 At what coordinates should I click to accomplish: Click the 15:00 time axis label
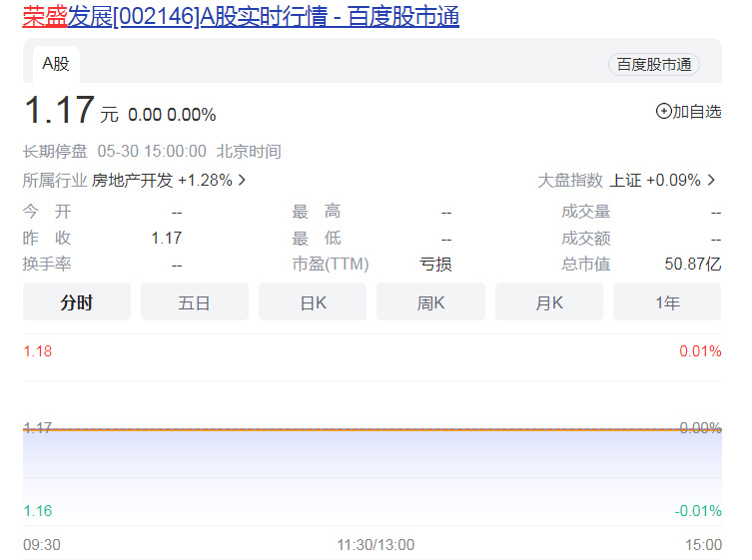pos(703,545)
